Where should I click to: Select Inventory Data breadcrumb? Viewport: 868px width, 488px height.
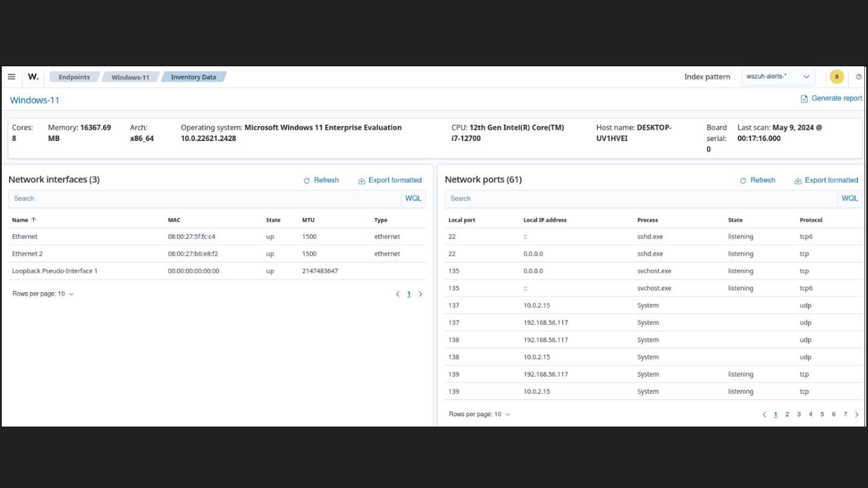coord(193,77)
